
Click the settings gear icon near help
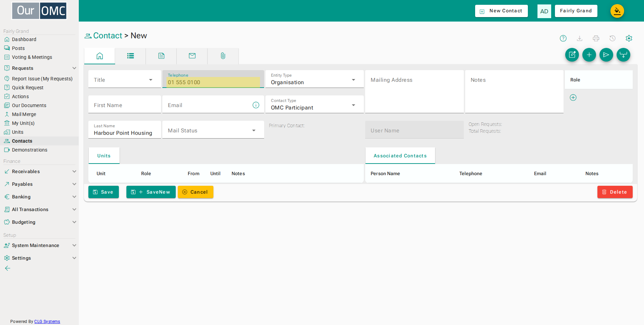point(629,38)
